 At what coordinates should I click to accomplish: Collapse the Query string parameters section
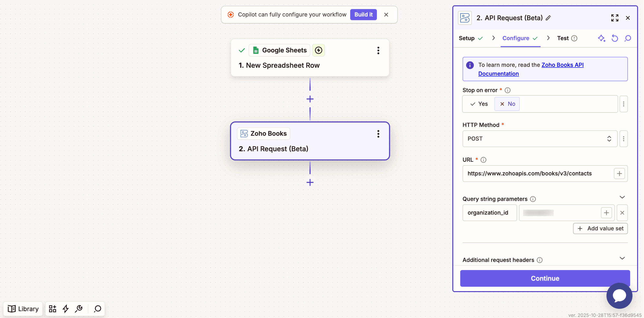(622, 197)
